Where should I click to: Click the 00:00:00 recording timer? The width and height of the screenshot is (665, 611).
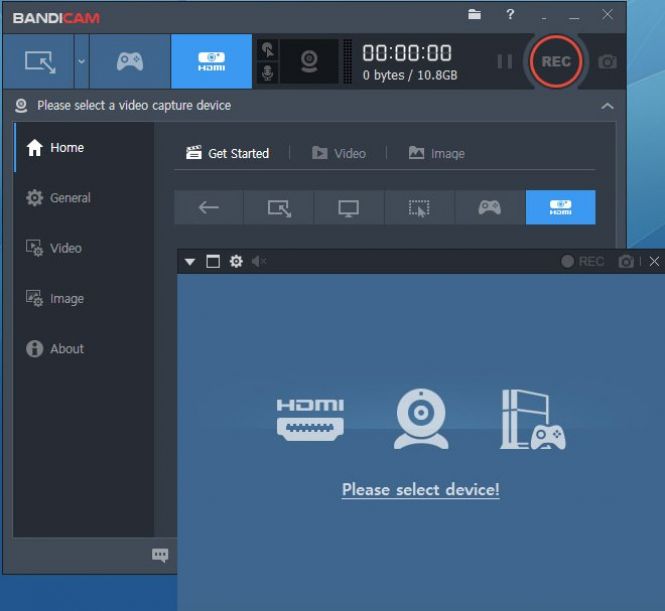click(407, 53)
